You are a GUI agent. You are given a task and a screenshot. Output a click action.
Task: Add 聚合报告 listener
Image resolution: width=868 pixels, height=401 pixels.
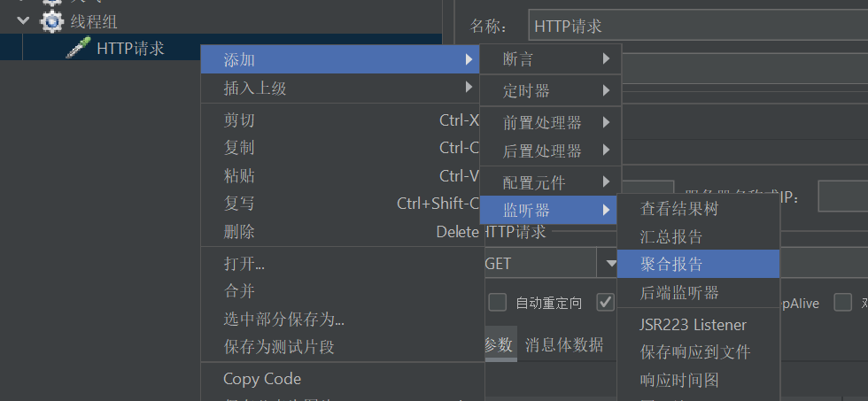pos(699,264)
